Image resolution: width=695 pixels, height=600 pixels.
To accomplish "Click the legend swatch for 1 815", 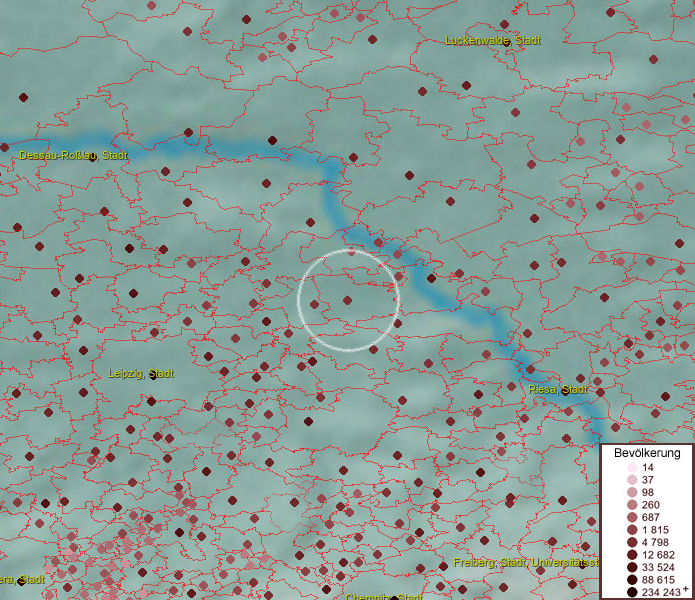I will tap(632, 530).
